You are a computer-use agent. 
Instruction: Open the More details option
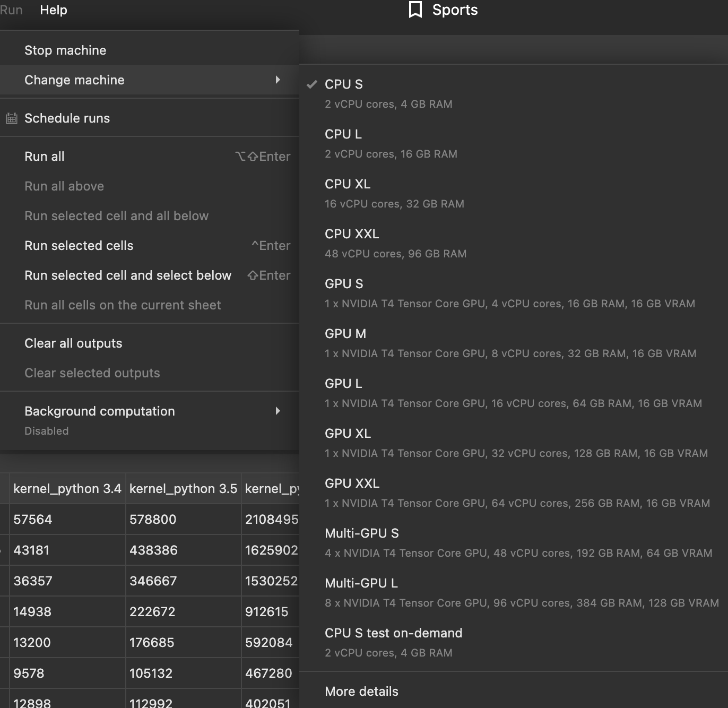pyautogui.click(x=361, y=691)
